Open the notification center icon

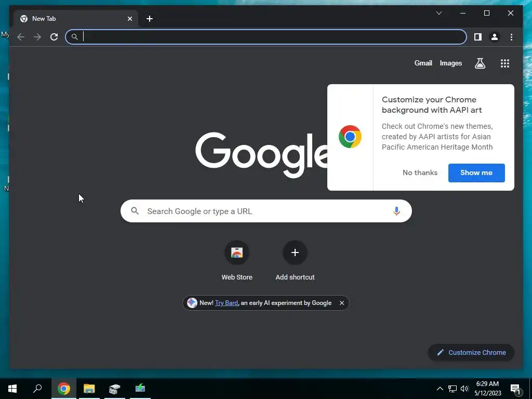[x=516, y=389]
